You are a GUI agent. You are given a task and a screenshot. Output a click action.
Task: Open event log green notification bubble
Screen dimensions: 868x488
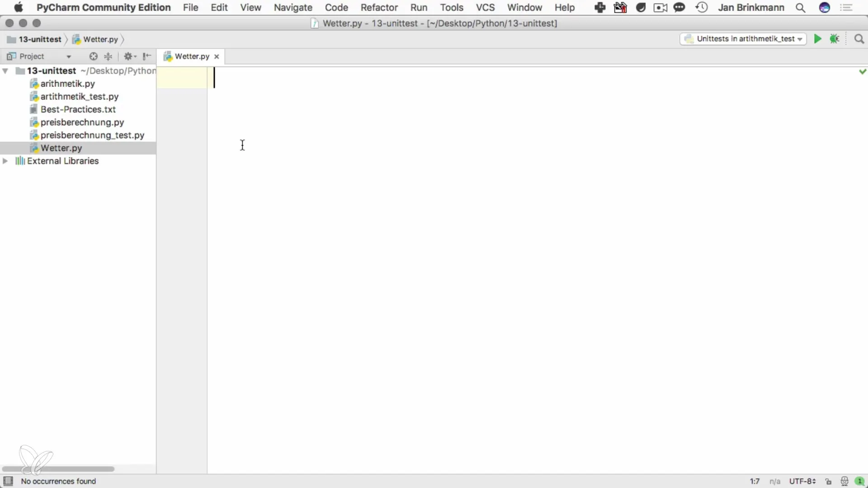859,481
